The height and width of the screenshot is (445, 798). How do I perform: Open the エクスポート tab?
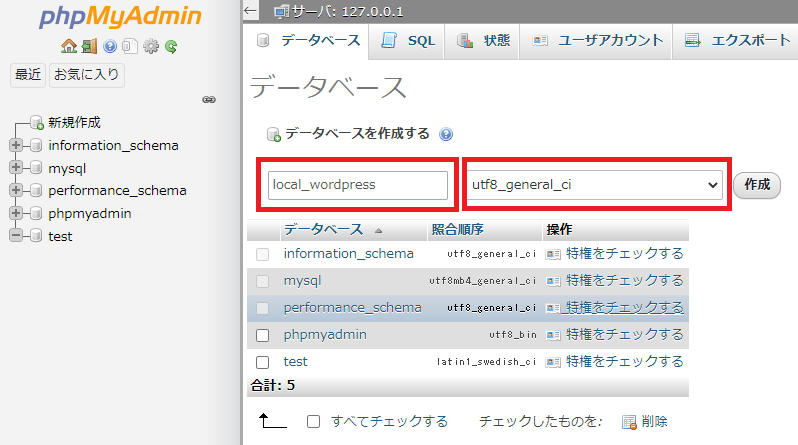tap(738, 41)
